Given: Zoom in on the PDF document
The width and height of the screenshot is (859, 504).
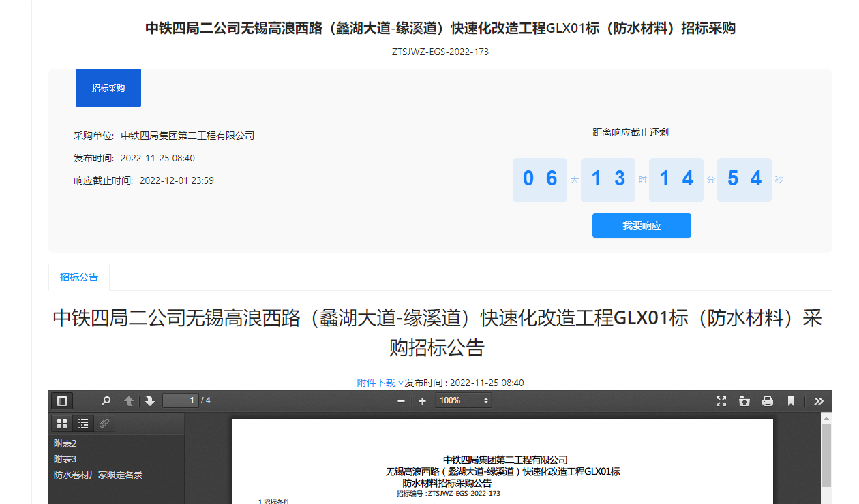Looking at the screenshot, I should click(422, 401).
